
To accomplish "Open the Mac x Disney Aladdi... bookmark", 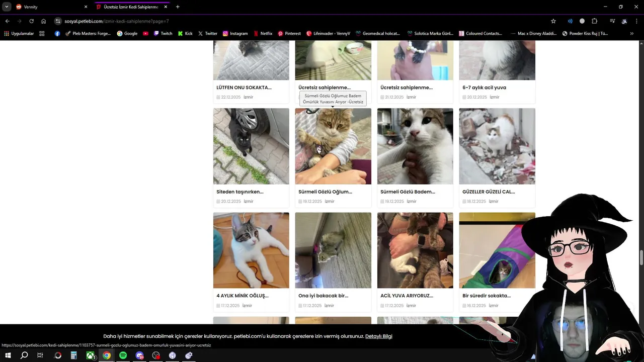I will pos(533,34).
